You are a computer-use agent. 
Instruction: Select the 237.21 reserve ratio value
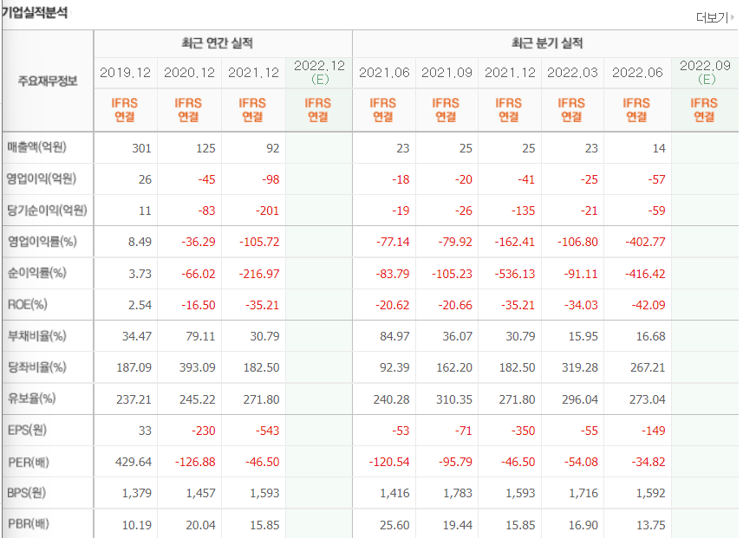[134, 399]
